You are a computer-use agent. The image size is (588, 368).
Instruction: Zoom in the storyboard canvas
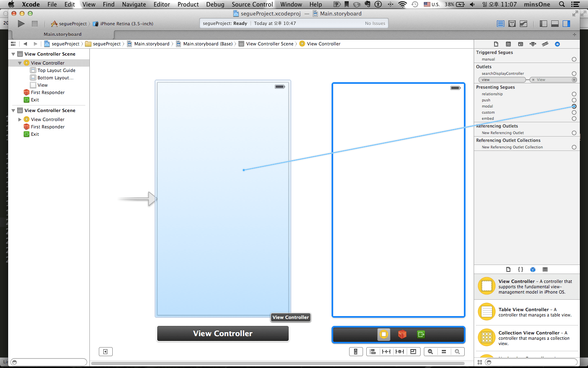(x=457, y=352)
